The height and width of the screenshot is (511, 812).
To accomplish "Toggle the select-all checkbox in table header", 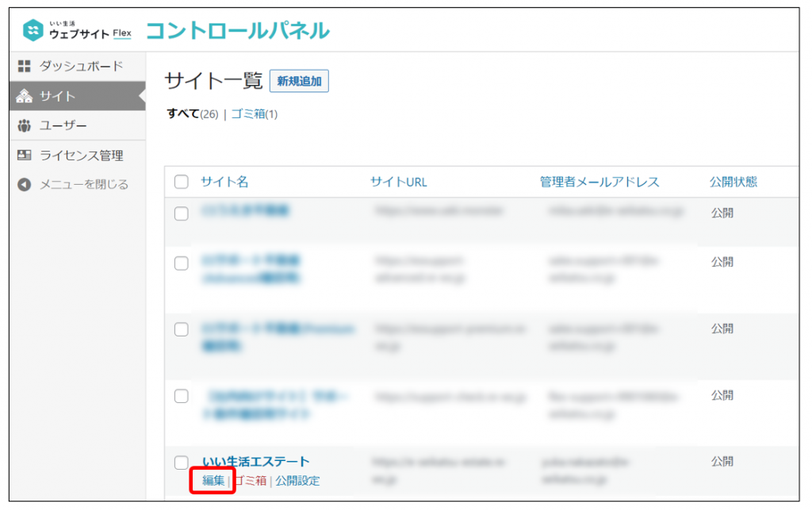I will click(x=182, y=182).
